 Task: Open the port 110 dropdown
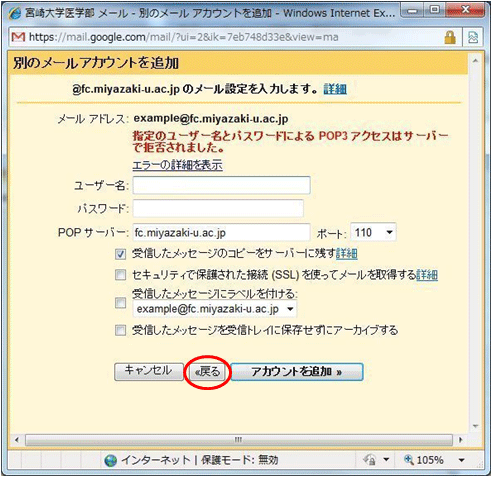[373, 232]
